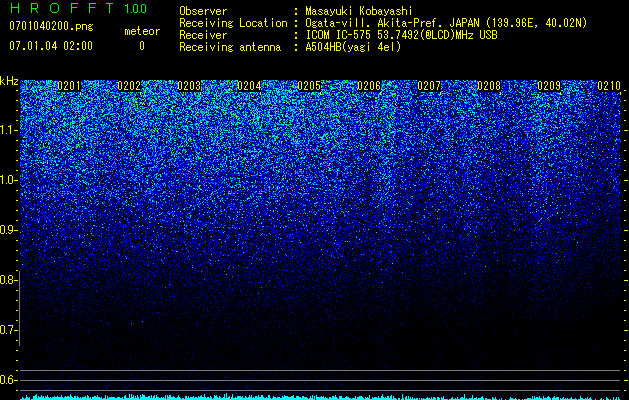This screenshot has width=629, height=400.
Task: Click the 1.0 frequency axis label
Action: pyautogui.click(x=8, y=180)
